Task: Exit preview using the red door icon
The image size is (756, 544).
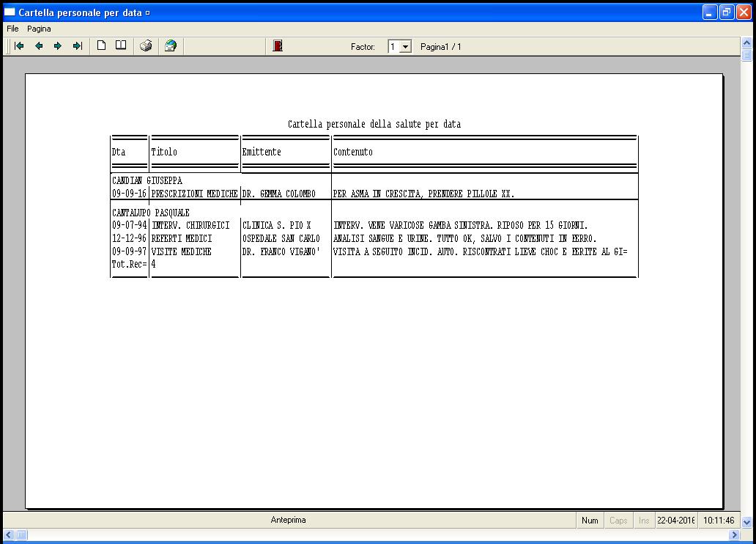Action: [x=278, y=46]
